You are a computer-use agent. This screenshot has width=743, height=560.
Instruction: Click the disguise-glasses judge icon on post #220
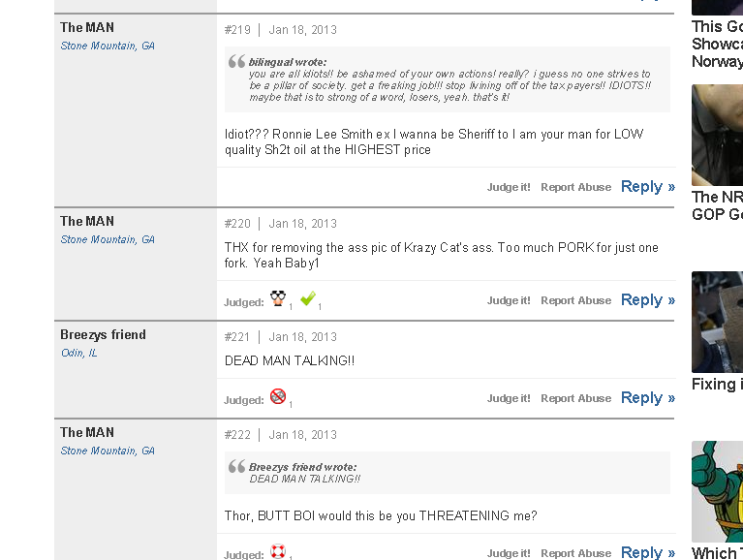[x=278, y=298]
